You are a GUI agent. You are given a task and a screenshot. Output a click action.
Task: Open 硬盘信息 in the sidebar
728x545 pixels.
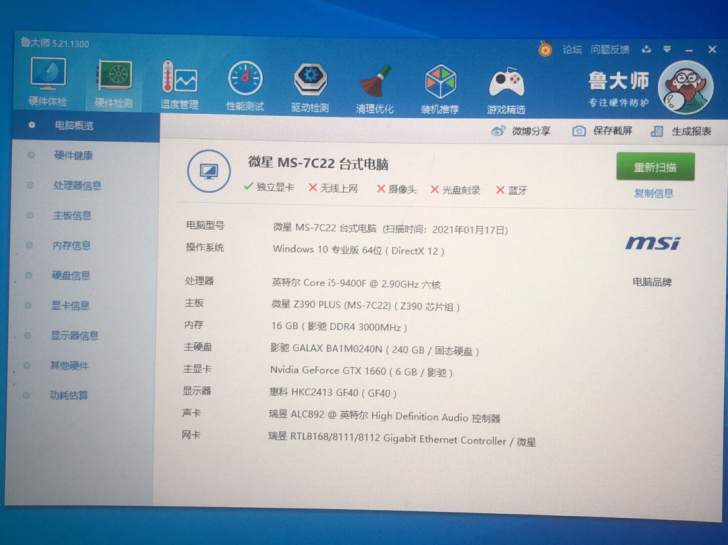point(70,275)
